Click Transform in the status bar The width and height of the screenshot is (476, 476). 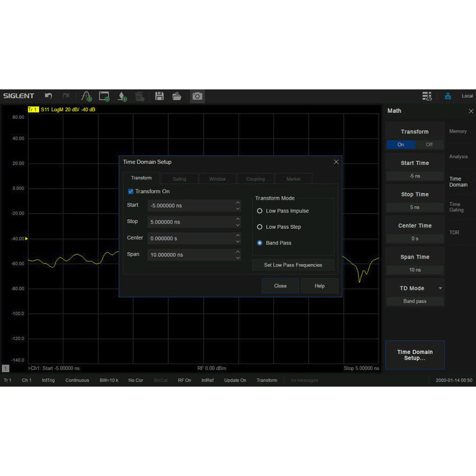pos(267,380)
